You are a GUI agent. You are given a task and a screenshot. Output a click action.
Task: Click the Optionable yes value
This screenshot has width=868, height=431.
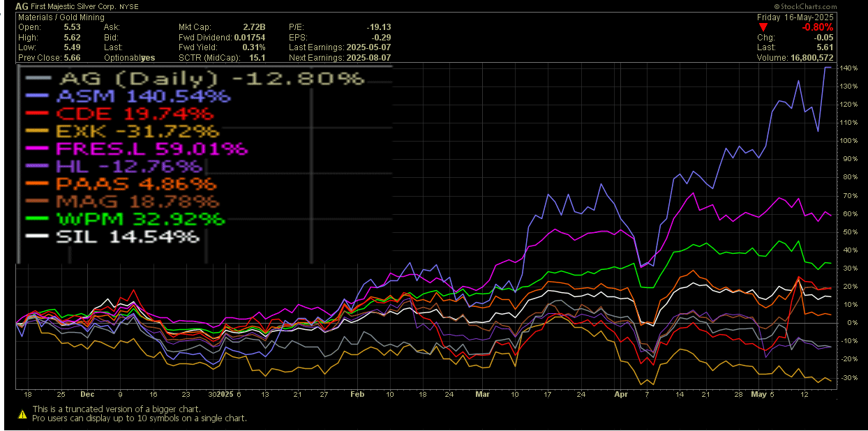(x=148, y=58)
